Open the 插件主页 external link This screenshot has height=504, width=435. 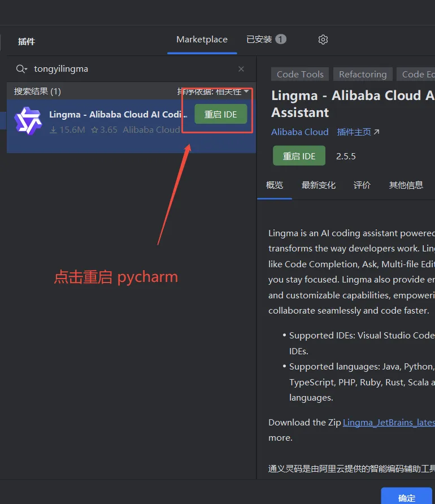pyautogui.click(x=358, y=132)
